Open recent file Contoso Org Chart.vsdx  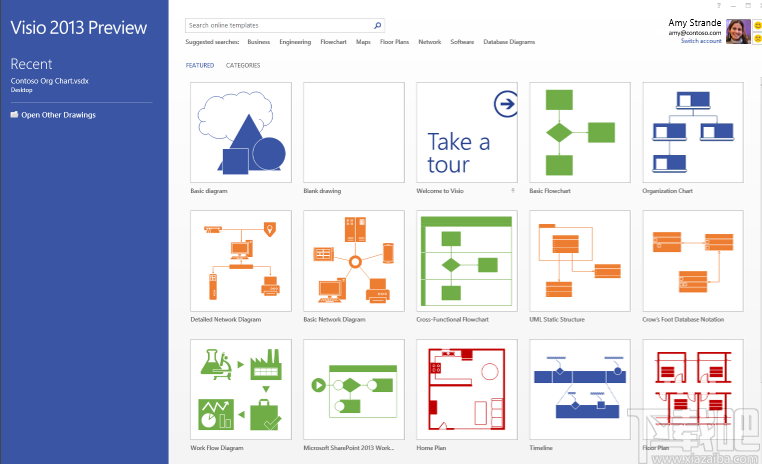click(50, 81)
